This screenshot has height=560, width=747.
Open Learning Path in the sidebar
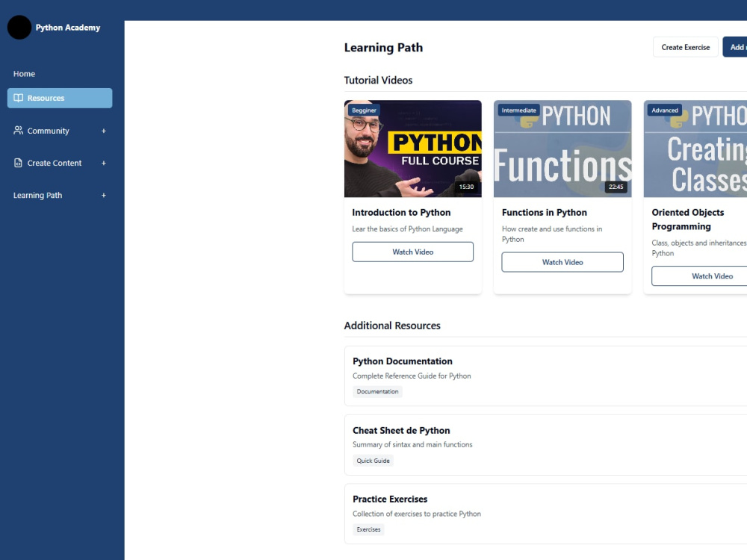pos(60,195)
